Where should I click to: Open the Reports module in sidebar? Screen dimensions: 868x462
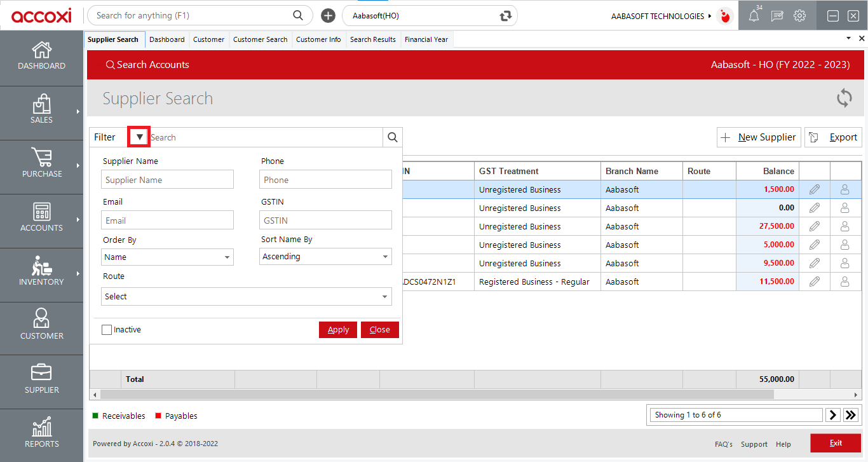point(41,433)
